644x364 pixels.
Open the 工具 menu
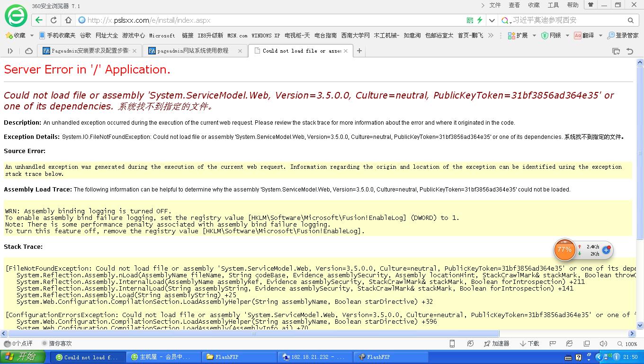(x=553, y=5)
